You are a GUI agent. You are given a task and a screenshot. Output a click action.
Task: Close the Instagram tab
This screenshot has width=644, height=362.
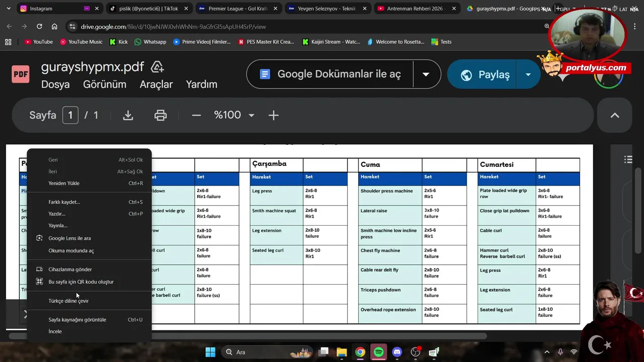97,9
